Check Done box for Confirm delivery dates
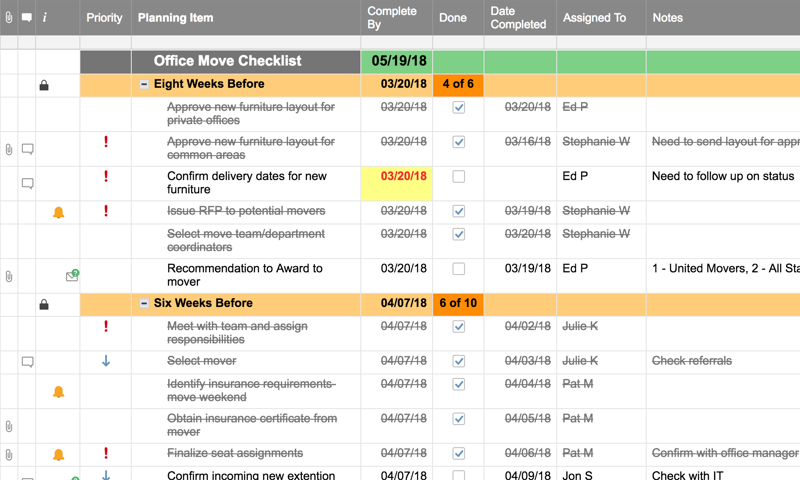This screenshot has height=480, width=800. click(458, 177)
